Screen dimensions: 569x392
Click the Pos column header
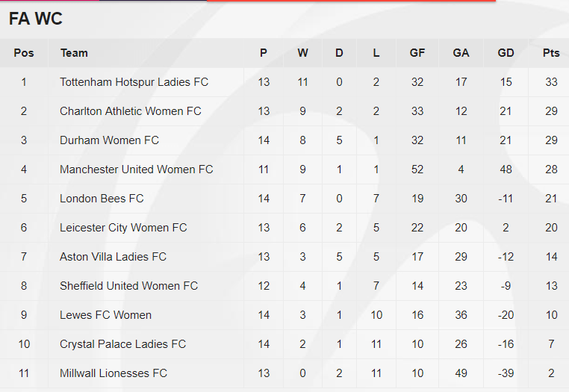point(24,53)
